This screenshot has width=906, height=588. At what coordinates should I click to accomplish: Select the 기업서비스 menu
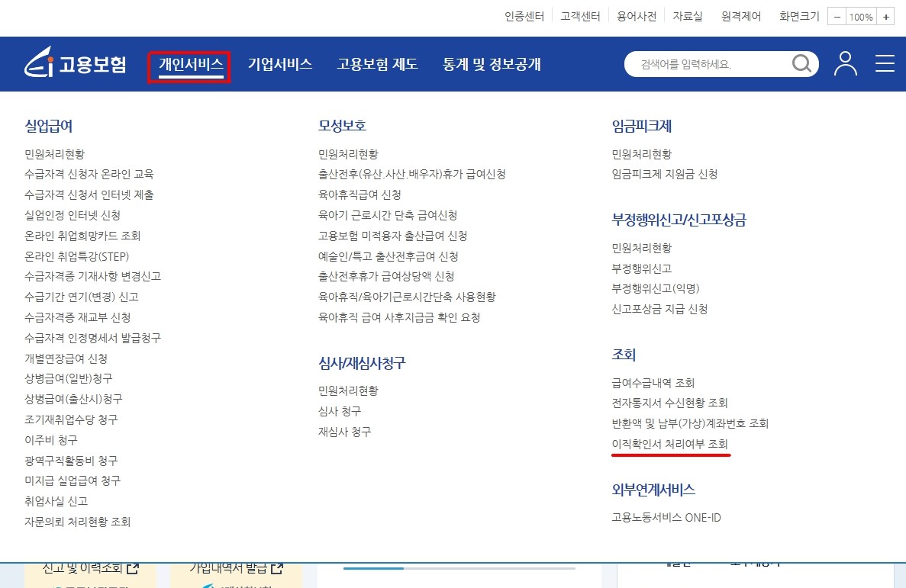[279, 64]
